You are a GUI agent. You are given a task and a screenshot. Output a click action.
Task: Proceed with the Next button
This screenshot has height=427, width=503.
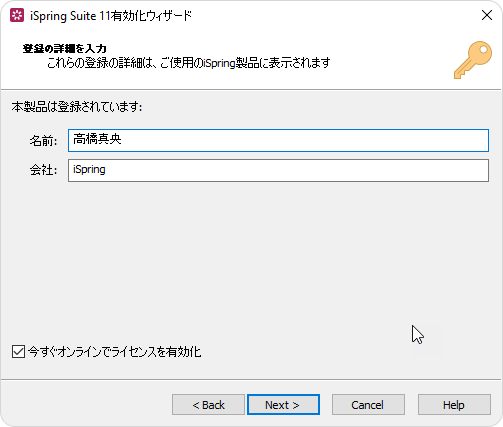click(x=283, y=405)
